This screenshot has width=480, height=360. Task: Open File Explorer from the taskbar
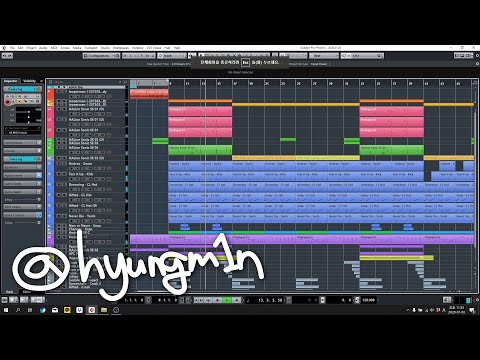click(x=104, y=310)
